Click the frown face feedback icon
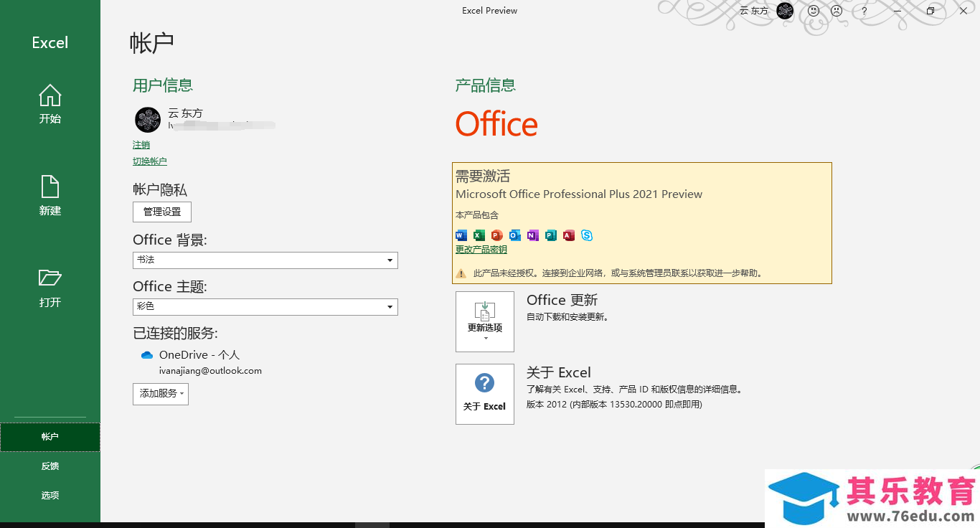Image resolution: width=980 pixels, height=528 pixels. click(837, 11)
